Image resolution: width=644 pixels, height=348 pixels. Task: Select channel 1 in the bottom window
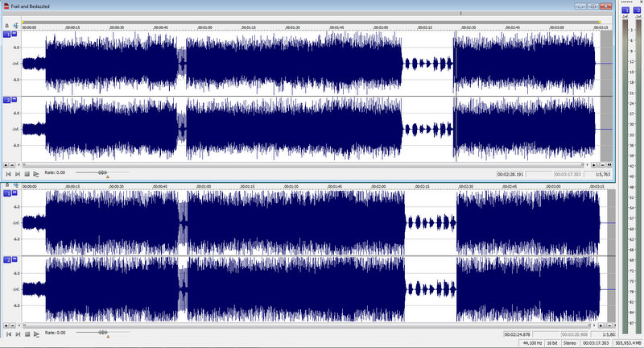pos(7,193)
